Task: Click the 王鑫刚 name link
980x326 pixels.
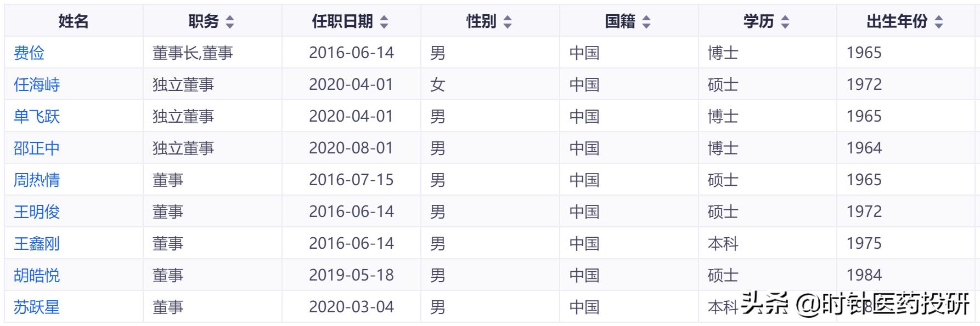Action: coord(37,244)
